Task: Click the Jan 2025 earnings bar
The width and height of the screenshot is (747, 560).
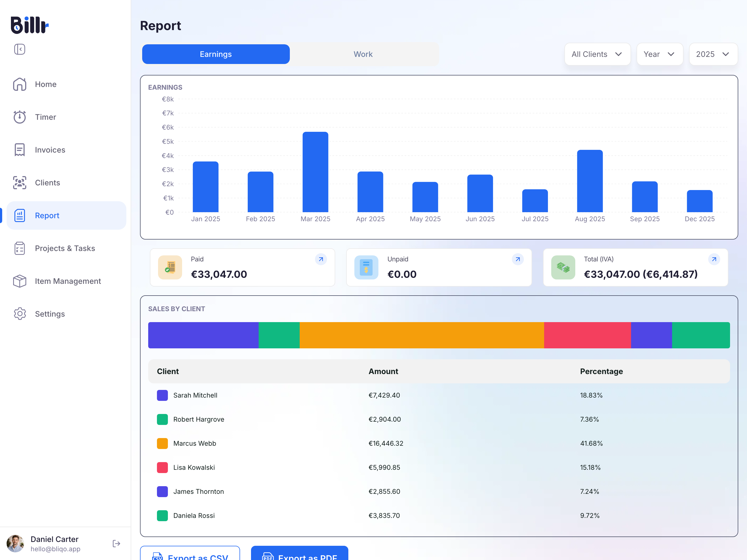Action: pos(205,187)
